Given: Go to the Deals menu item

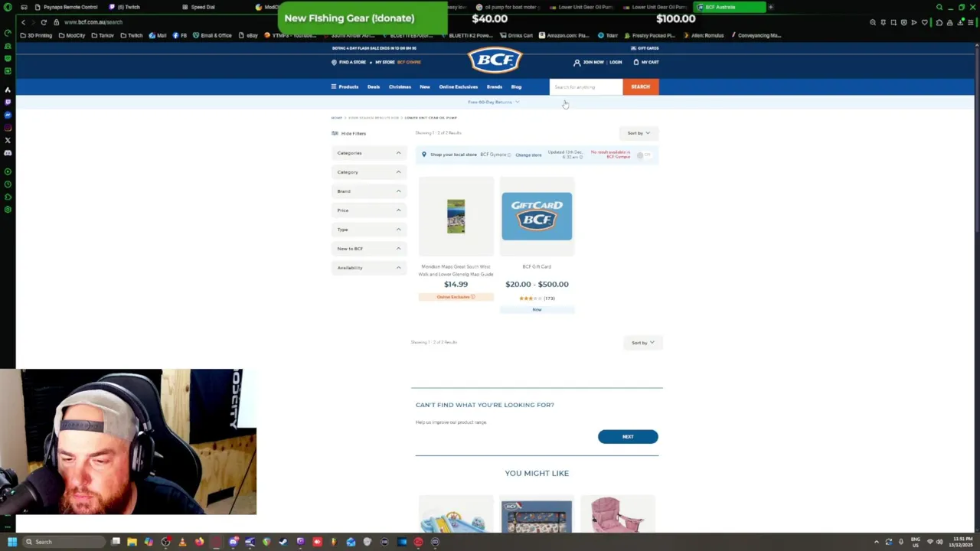Looking at the screenshot, I should click(374, 86).
